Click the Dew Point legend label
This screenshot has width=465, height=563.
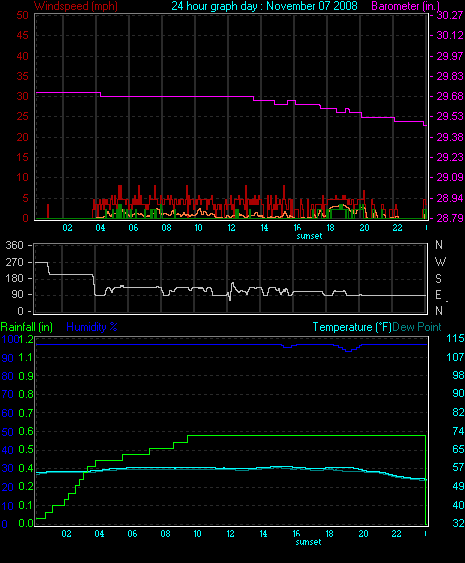pos(417,327)
